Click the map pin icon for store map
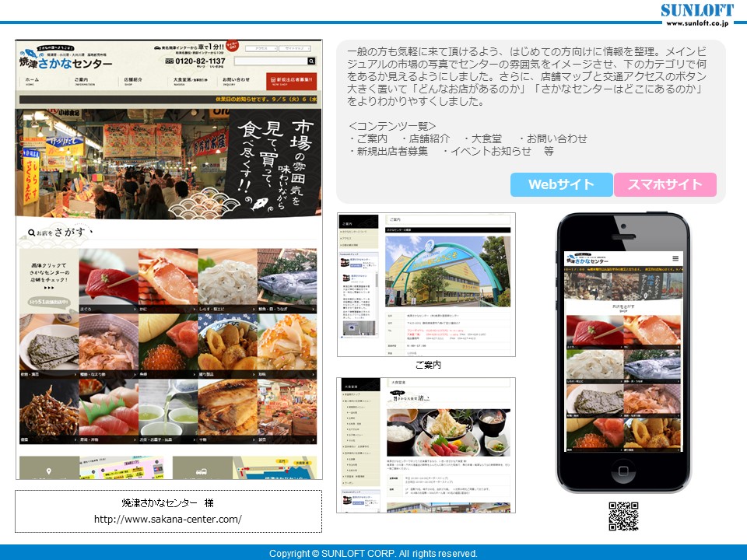 tap(48, 471)
